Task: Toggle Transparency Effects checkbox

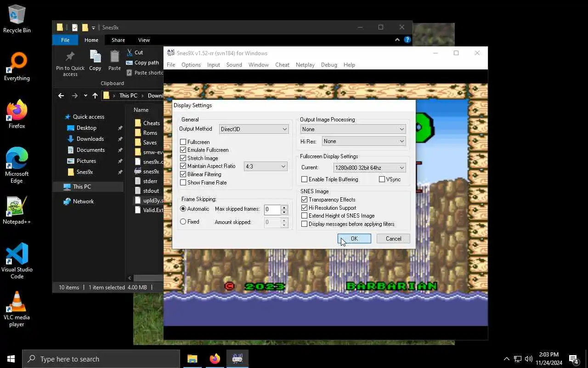Action: [304, 200]
